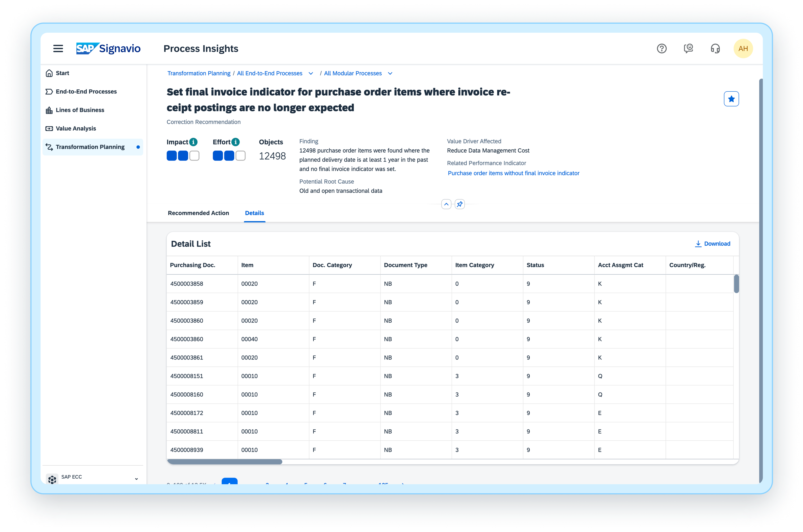Screen dimensions: 803x532
Task: Toggle the pin header button
Action: [x=460, y=204]
